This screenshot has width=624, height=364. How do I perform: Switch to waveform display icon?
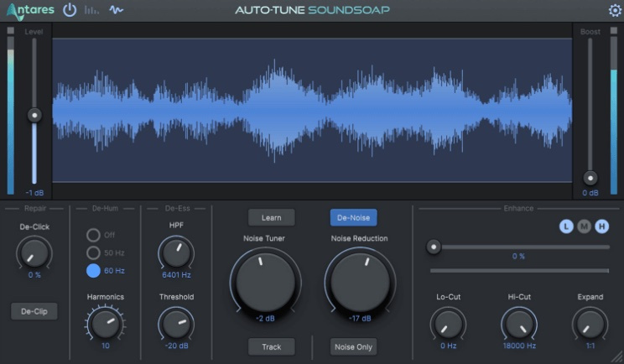click(x=117, y=10)
